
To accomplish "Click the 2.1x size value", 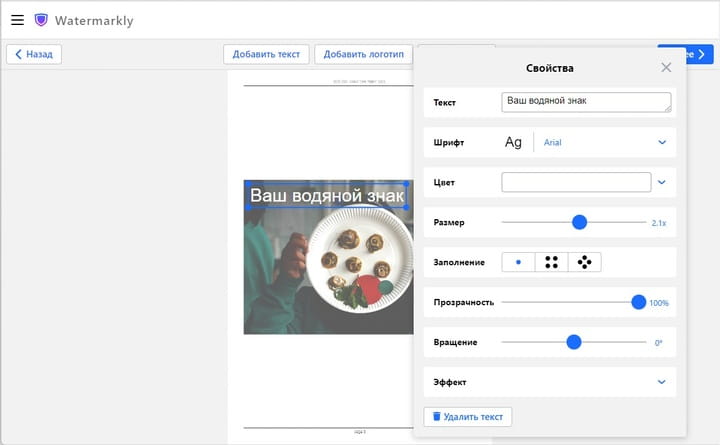I will pyautogui.click(x=658, y=223).
